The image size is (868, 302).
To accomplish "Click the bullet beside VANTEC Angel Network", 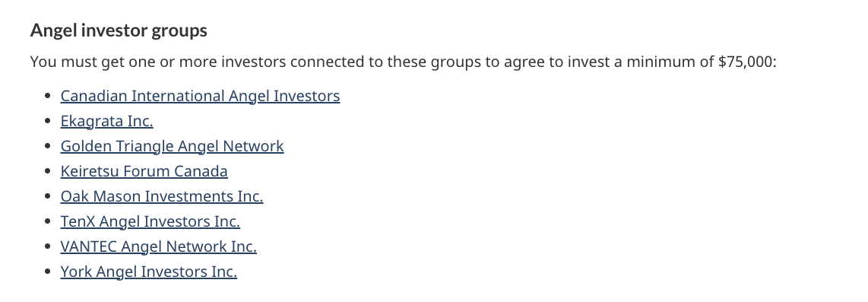I will (x=48, y=246).
